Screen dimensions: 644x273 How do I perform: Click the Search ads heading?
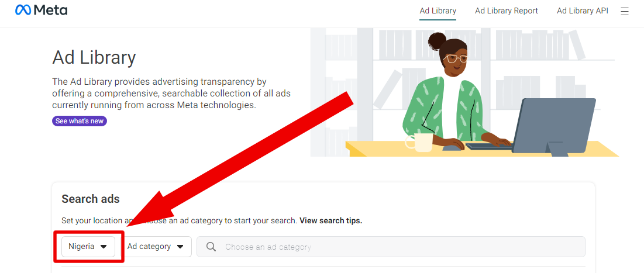(91, 199)
